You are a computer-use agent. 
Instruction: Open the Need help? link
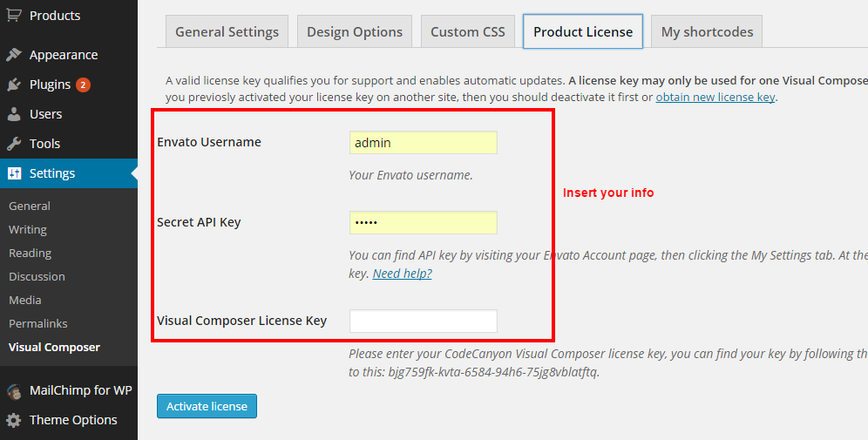click(x=402, y=274)
